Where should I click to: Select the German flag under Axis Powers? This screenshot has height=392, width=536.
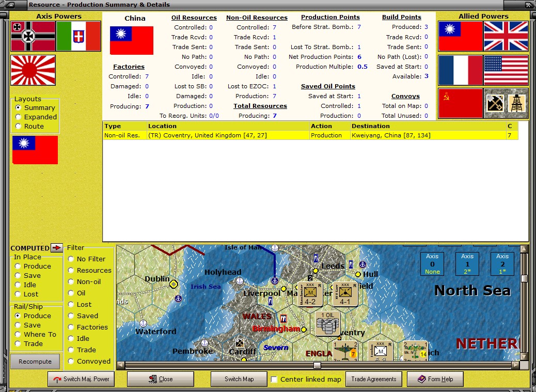(x=33, y=36)
